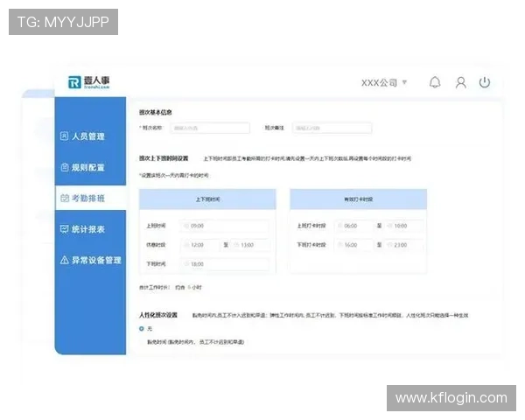Image resolution: width=525 pixels, height=420 pixels.
Task: Select the 豁免时间 radio option
Action: coord(142,342)
